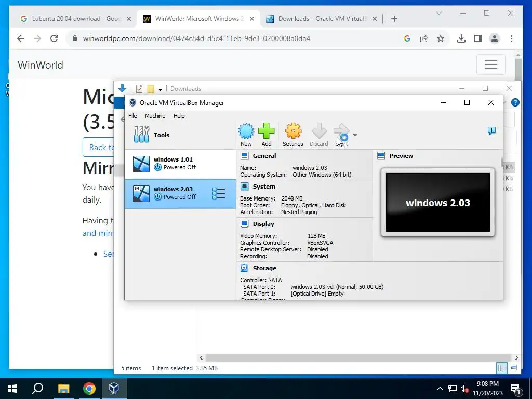Open the Chrome downloads icon
This screenshot has height=399, width=532.
click(x=461, y=38)
